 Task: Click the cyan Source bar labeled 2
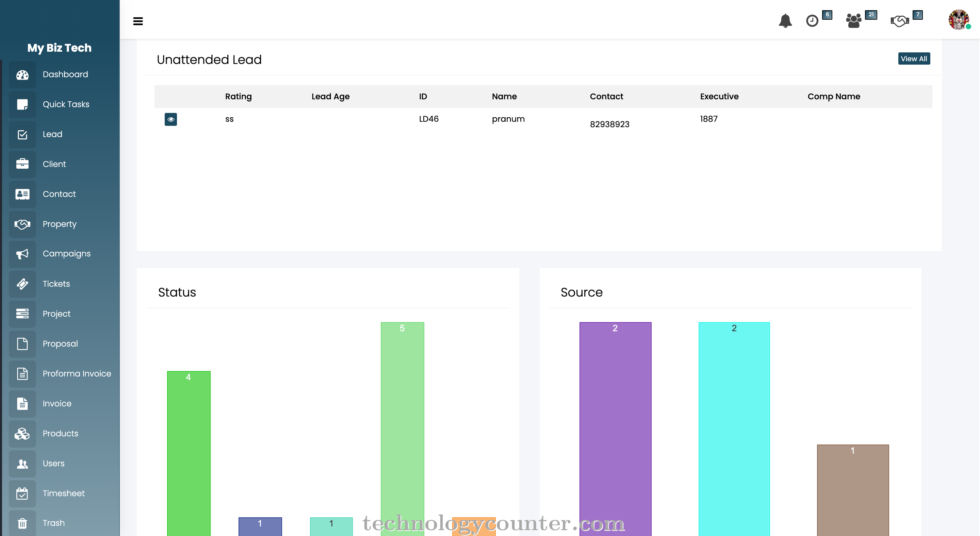tap(734, 429)
